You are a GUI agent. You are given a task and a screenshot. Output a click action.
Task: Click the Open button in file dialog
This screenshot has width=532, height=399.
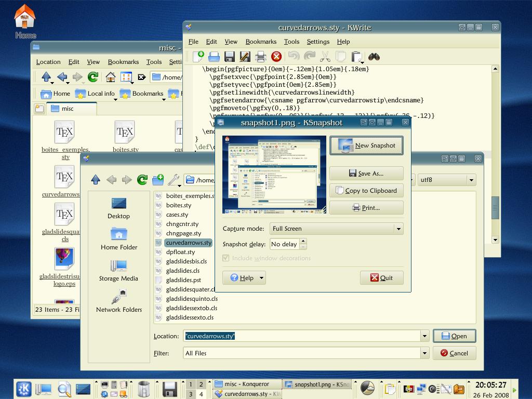[454, 336]
